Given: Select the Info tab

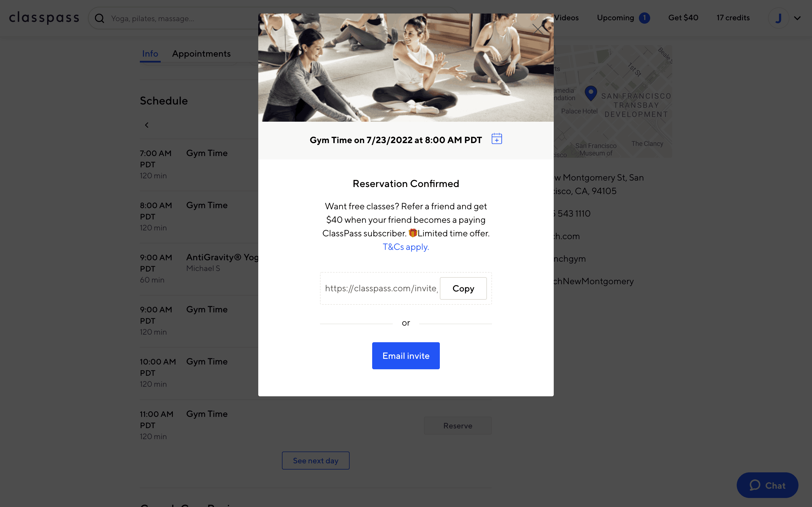Looking at the screenshot, I should coord(150,54).
